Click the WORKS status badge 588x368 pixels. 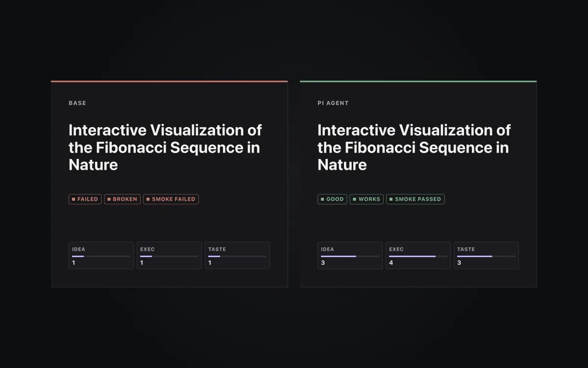pyautogui.click(x=367, y=199)
